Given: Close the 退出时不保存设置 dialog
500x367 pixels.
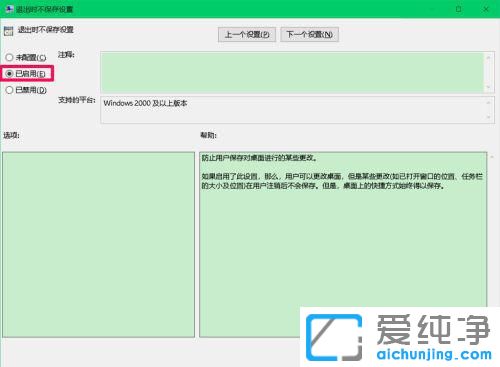Looking at the screenshot, I should (x=486, y=9).
